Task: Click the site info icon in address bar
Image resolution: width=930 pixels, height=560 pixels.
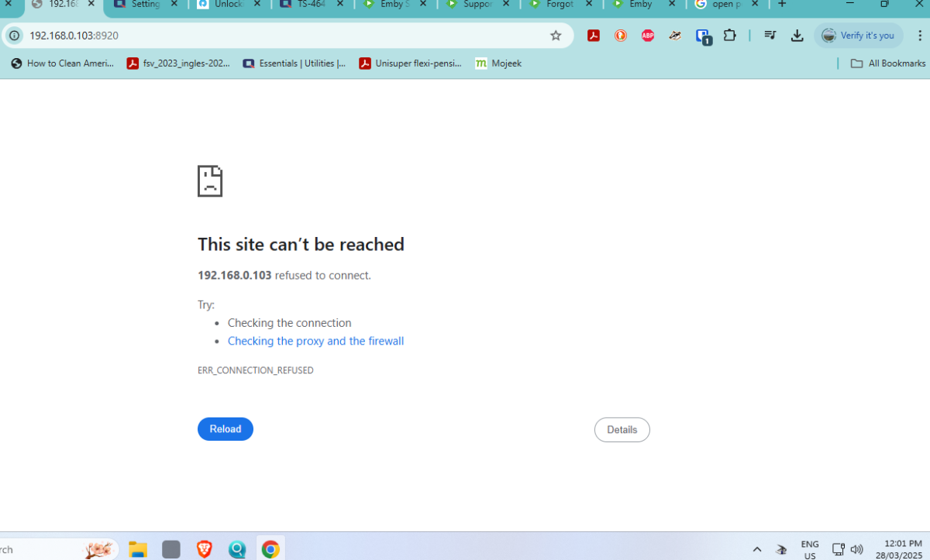Action: (x=14, y=36)
